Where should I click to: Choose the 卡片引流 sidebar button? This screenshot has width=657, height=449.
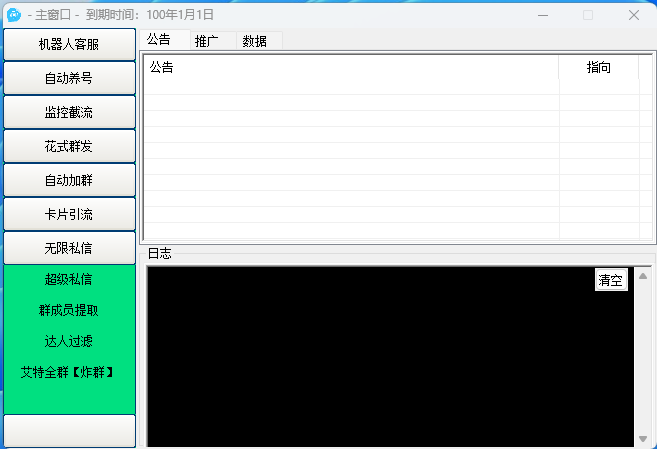[x=69, y=214]
